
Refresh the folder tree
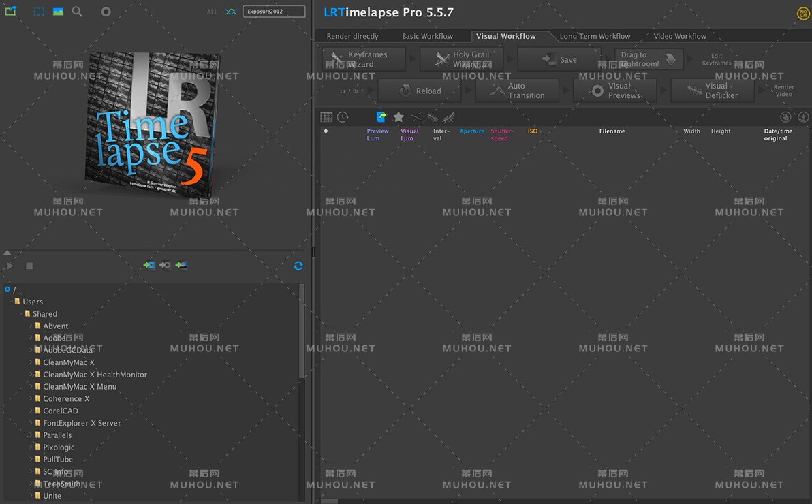coord(298,266)
